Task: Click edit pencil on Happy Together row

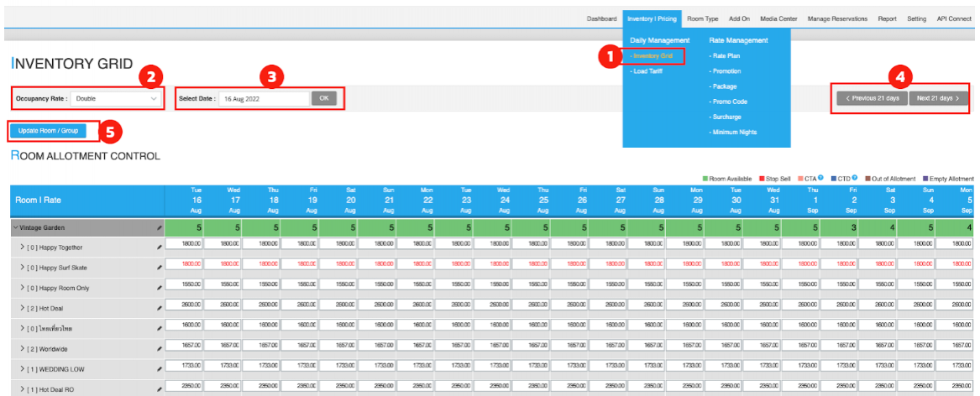Action: pos(159,247)
